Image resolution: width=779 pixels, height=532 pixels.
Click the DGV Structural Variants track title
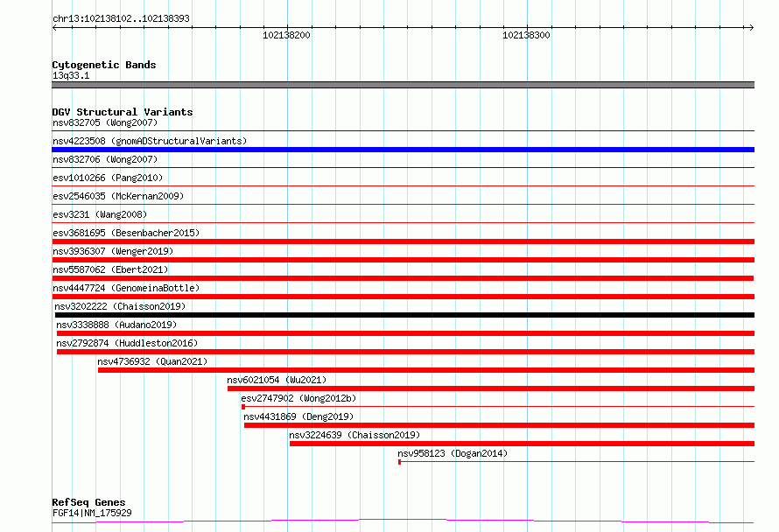pyautogui.click(x=123, y=112)
